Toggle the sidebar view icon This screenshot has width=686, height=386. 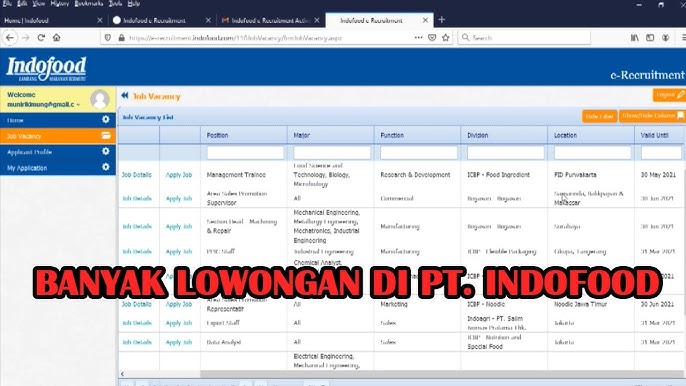[x=650, y=38]
